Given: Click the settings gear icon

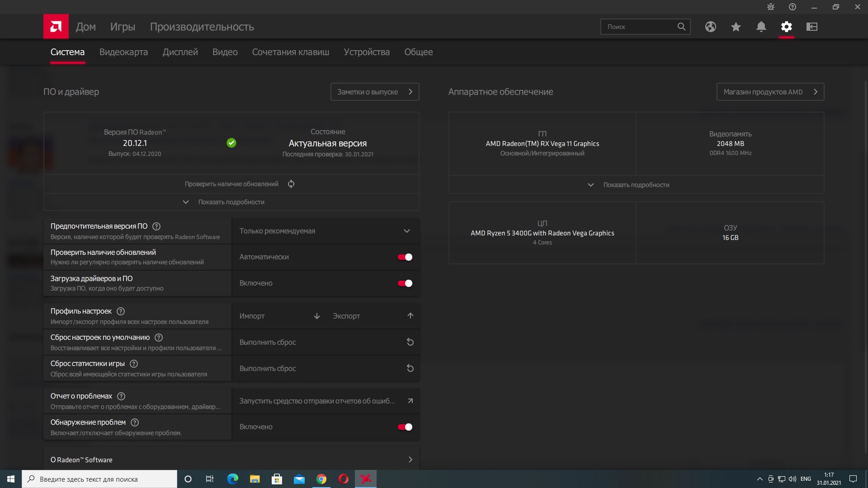Looking at the screenshot, I should pos(786,27).
